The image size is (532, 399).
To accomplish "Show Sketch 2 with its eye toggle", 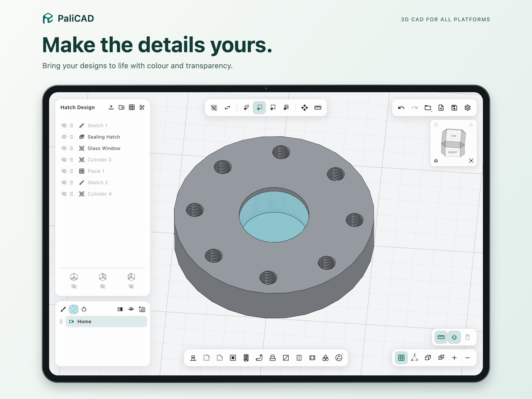I will coord(64,182).
